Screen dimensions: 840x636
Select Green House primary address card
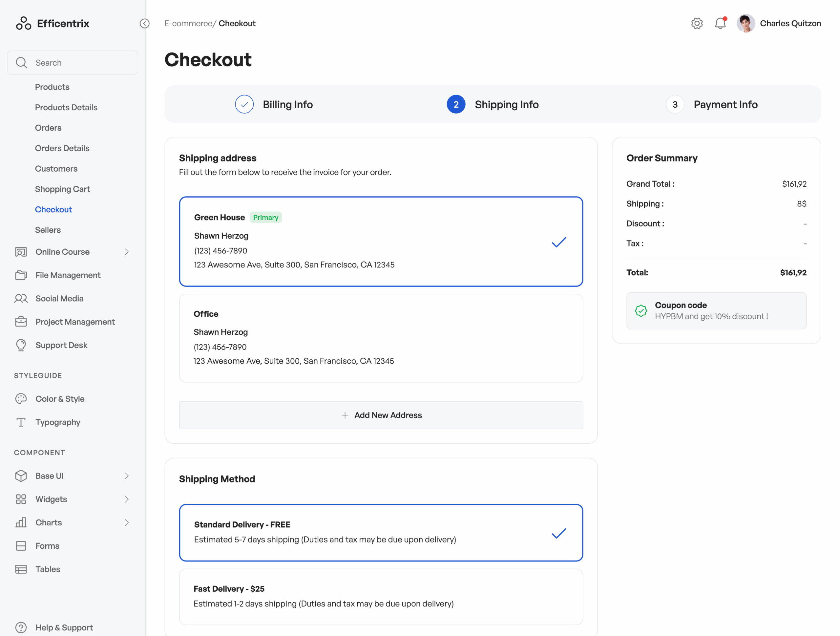(x=381, y=242)
